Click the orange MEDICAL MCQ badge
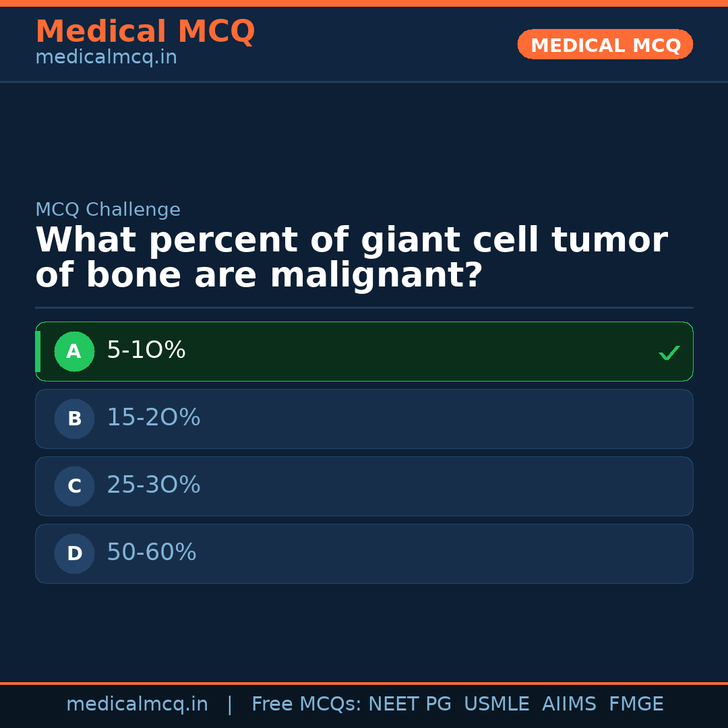The image size is (728, 728). (x=605, y=44)
